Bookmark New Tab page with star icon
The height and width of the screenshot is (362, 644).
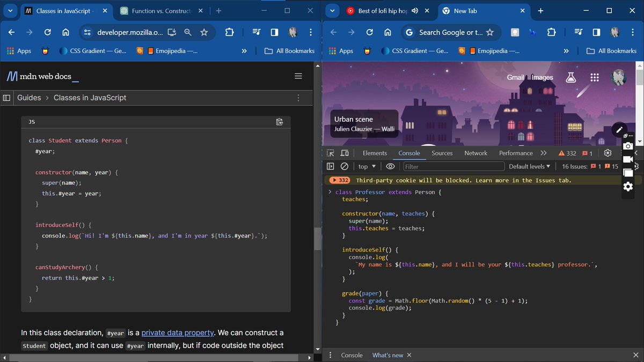[x=490, y=32]
